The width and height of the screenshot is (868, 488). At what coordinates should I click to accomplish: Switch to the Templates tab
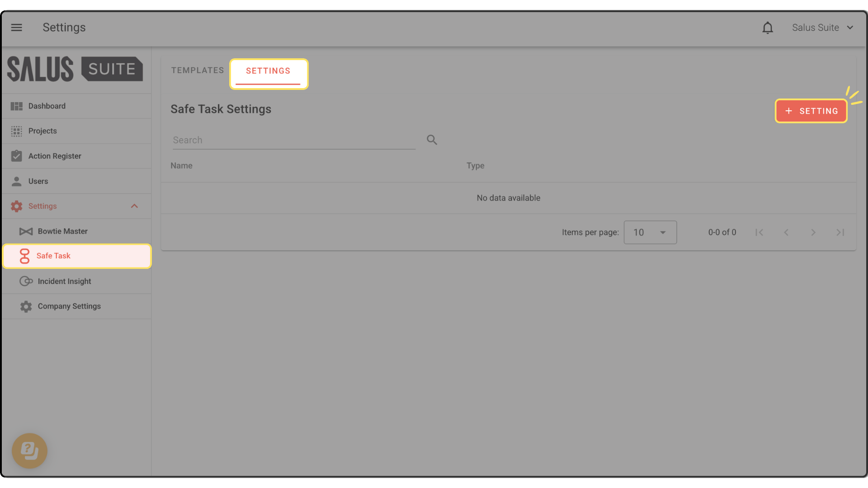pyautogui.click(x=198, y=70)
